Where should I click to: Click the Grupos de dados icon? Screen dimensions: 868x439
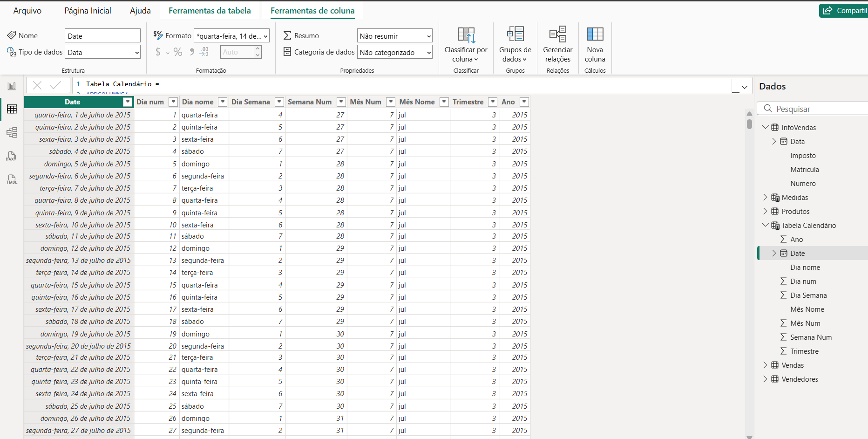tap(515, 34)
